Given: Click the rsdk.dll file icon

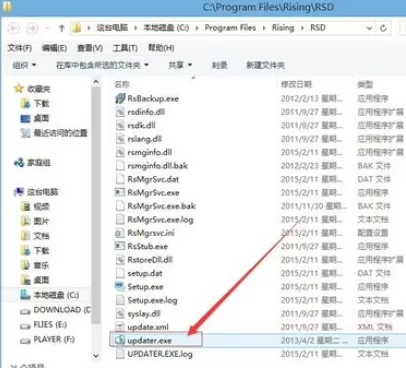Looking at the screenshot, I should click(120, 125).
